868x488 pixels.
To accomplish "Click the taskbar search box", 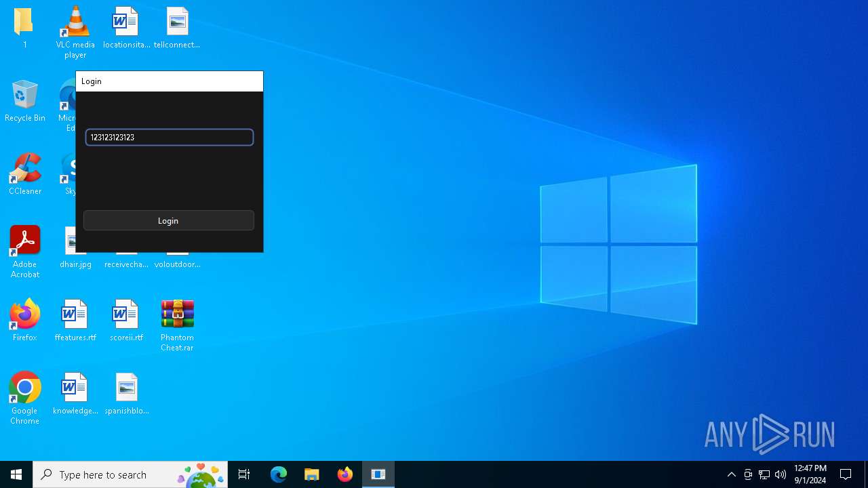I will (130, 474).
